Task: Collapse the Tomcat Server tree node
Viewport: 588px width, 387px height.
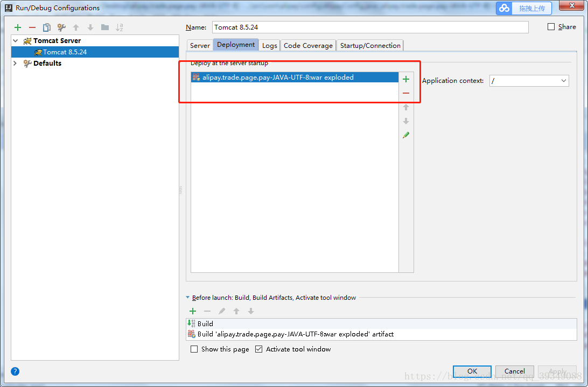Action: (x=16, y=40)
